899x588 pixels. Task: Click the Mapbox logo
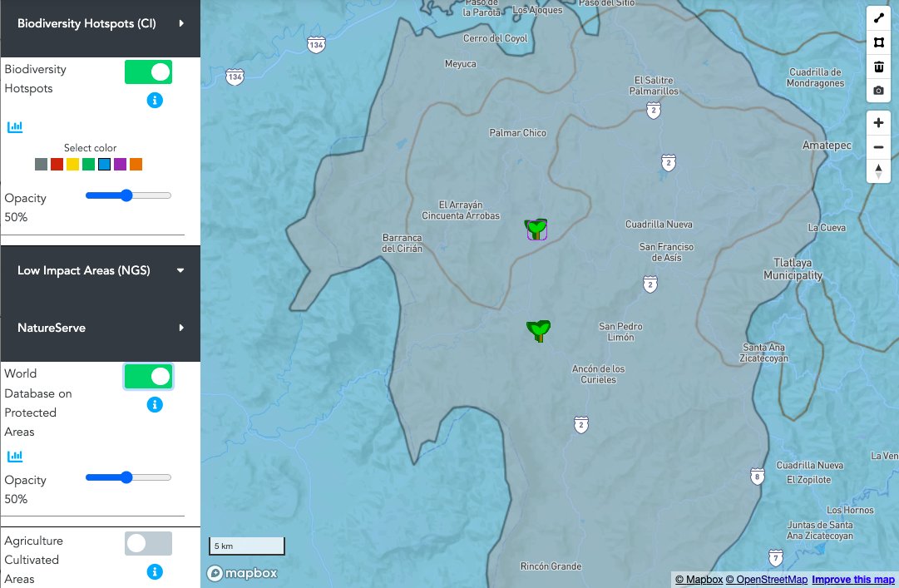[x=243, y=573]
